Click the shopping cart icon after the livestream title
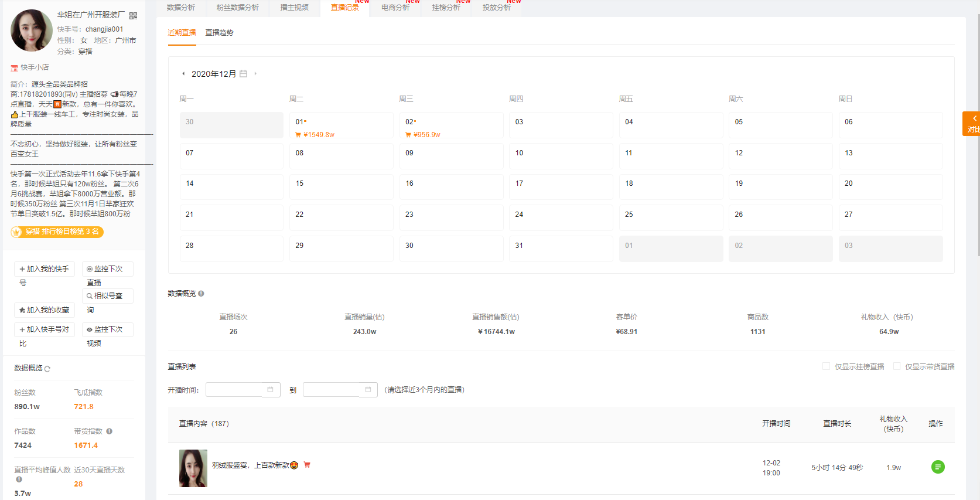Image resolution: width=980 pixels, height=500 pixels. point(307,465)
